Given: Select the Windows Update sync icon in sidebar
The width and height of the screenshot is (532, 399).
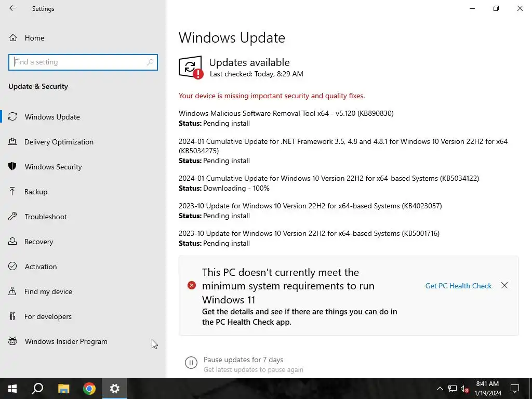Looking at the screenshot, I should coord(12,117).
